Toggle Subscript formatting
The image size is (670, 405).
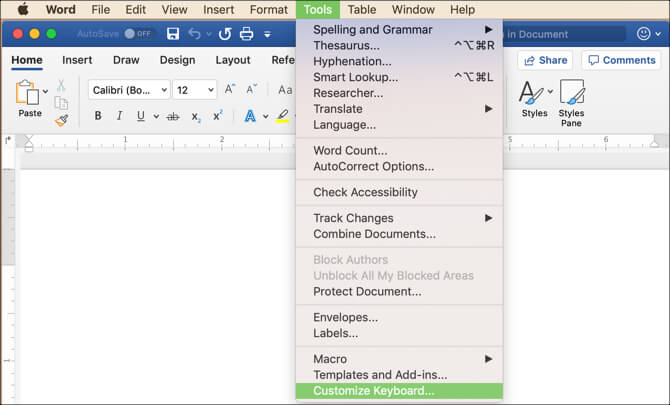click(x=196, y=117)
